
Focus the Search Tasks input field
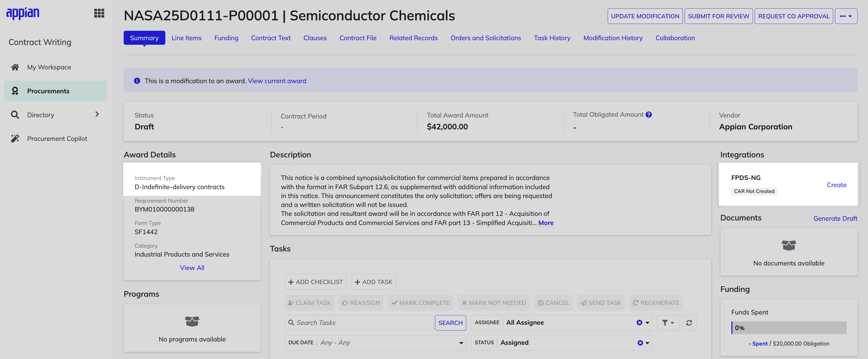[x=359, y=323]
